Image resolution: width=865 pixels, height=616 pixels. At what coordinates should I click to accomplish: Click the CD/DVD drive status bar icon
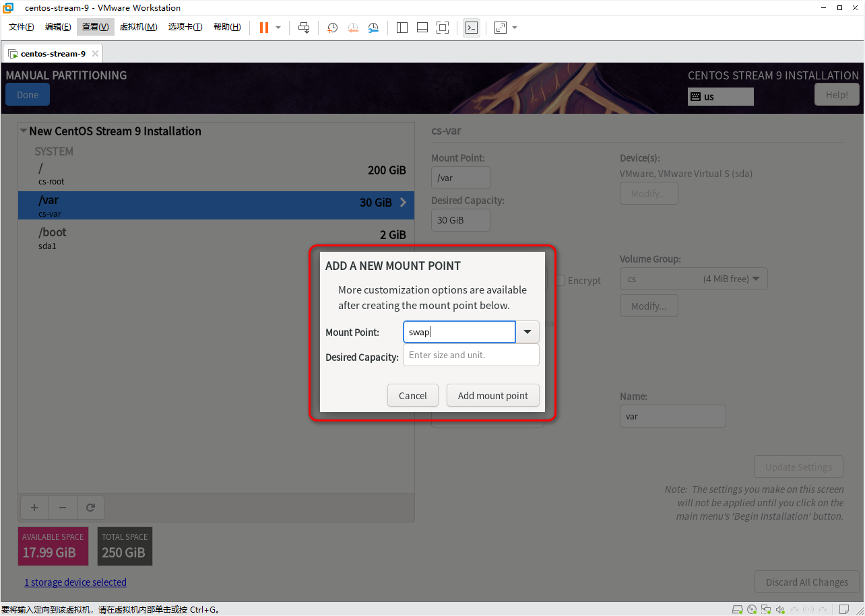[752, 610]
